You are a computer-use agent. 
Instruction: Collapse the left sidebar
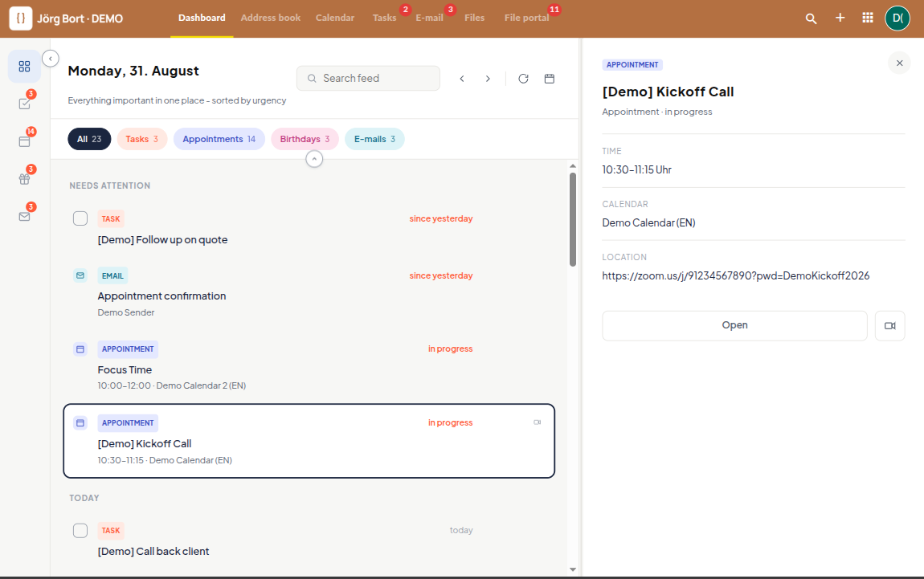point(51,59)
